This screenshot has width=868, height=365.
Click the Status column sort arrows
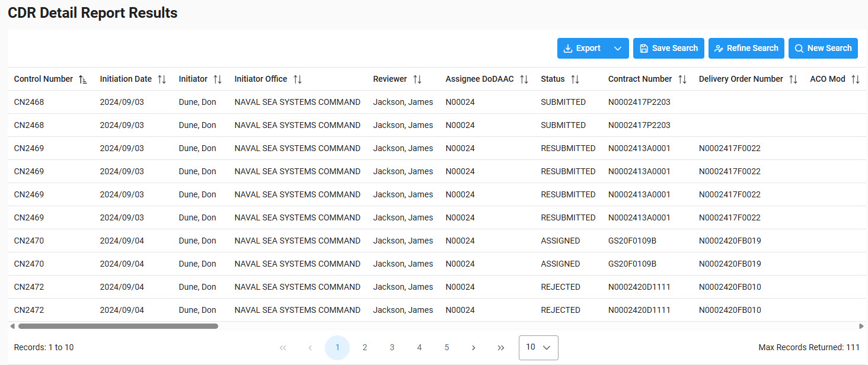[x=575, y=79]
